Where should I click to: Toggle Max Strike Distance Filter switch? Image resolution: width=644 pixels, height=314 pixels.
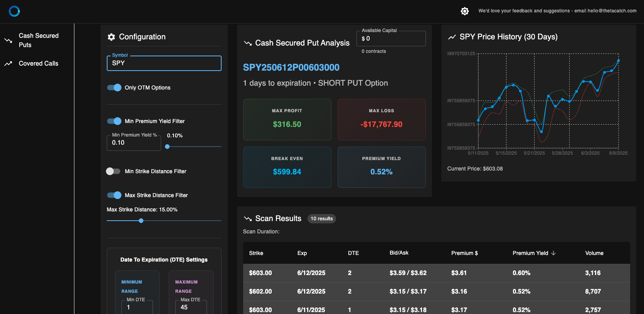pos(114,195)
